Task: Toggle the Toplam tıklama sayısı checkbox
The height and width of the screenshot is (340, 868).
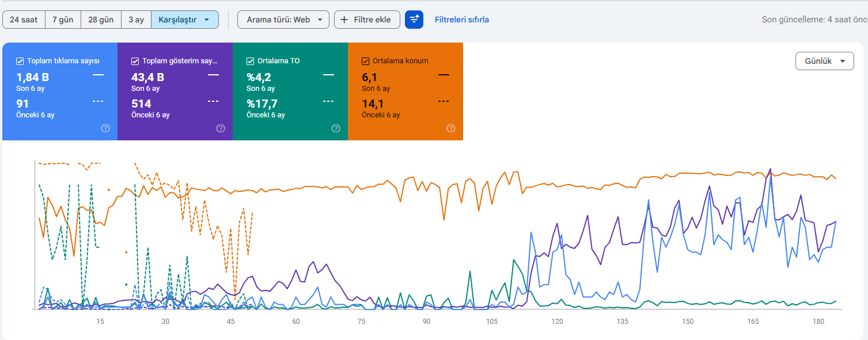Action: [20, 61]
